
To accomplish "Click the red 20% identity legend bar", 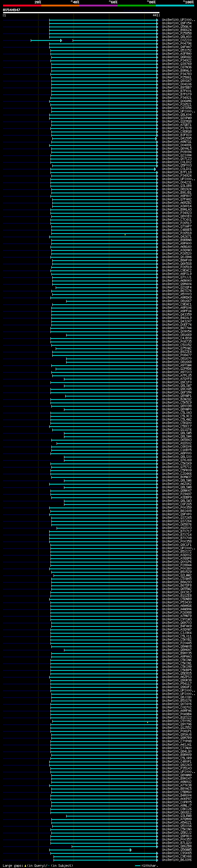I will (22, 6).
